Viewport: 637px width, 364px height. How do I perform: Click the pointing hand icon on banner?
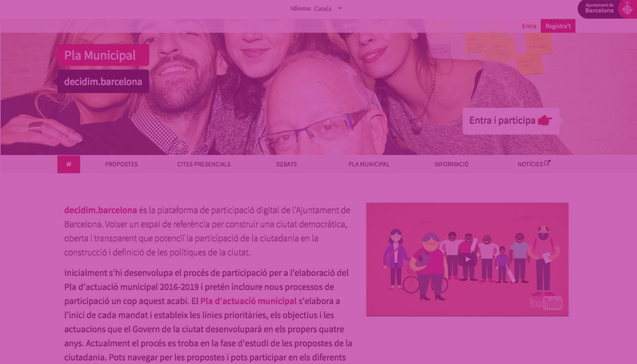click(545, 120)
